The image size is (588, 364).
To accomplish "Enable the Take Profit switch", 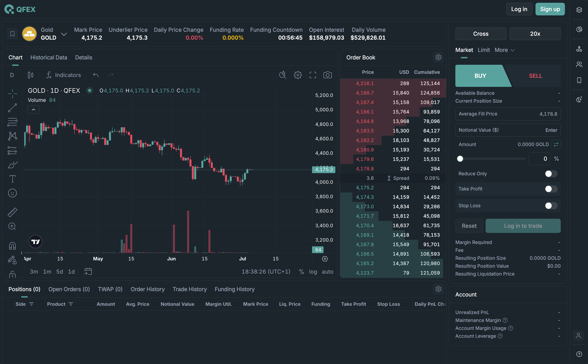I will (x=551, y=189).
